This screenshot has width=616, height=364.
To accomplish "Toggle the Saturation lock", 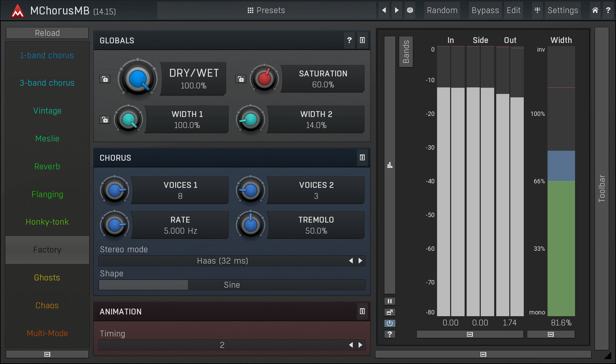I will [x=241, y=79].
